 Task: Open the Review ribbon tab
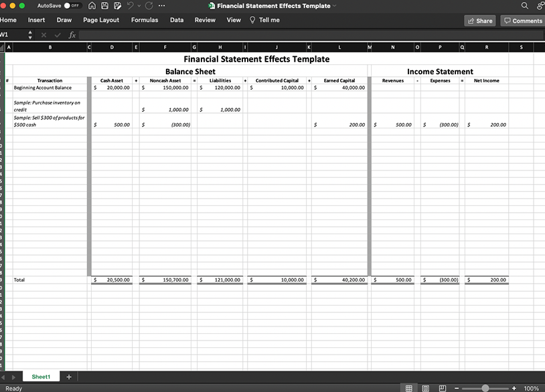coord(205,20)
